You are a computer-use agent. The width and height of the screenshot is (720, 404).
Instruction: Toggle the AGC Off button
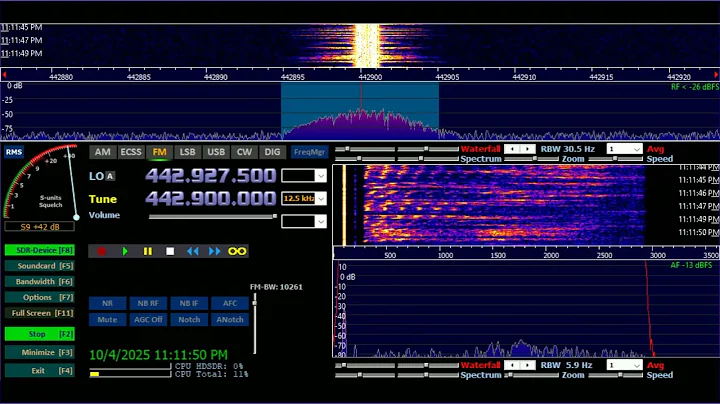pyautogui.click(x=148, y=320)
